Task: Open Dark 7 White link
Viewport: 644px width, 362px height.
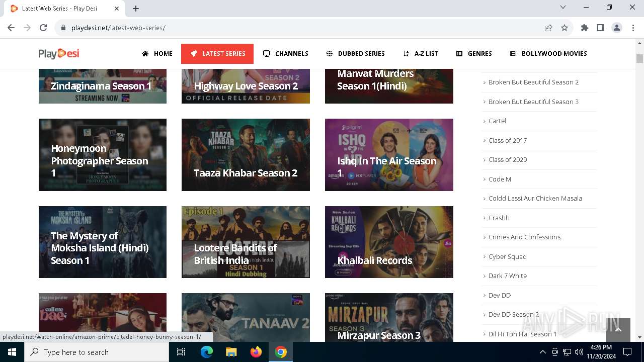Action: (x=508, y=276)
